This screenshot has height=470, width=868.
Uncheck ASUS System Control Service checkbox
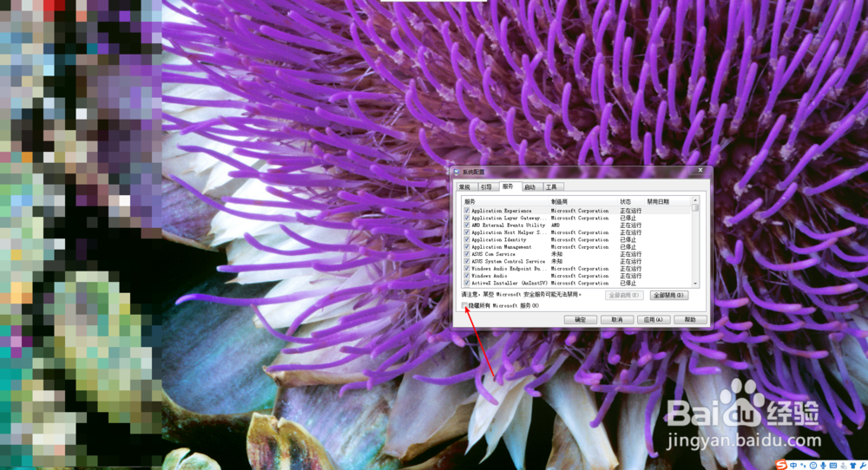[467, 261]
